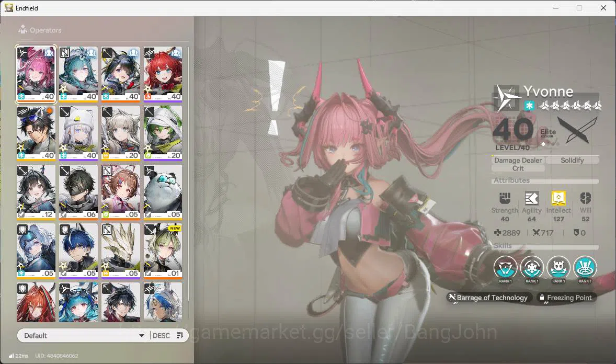616x364 pixels.
Task: Click the Will attribute icon
Action: pyautogui.click(x=585, y=198)
